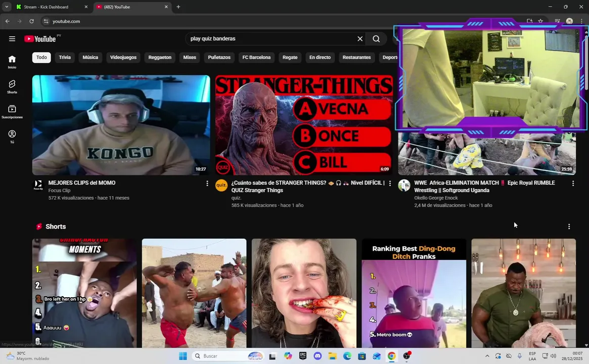Open the Windows Start menu

click(183, 356)
